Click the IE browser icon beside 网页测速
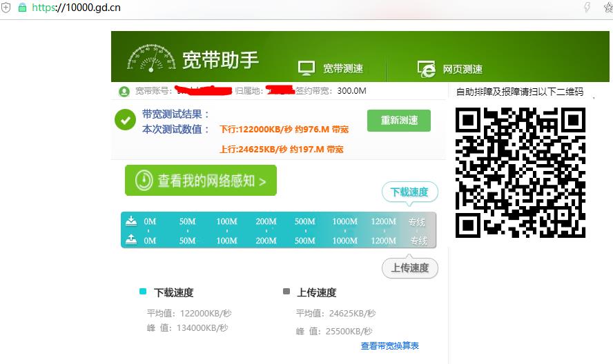Viewport: 613px width, 364px height. point(426,69)
